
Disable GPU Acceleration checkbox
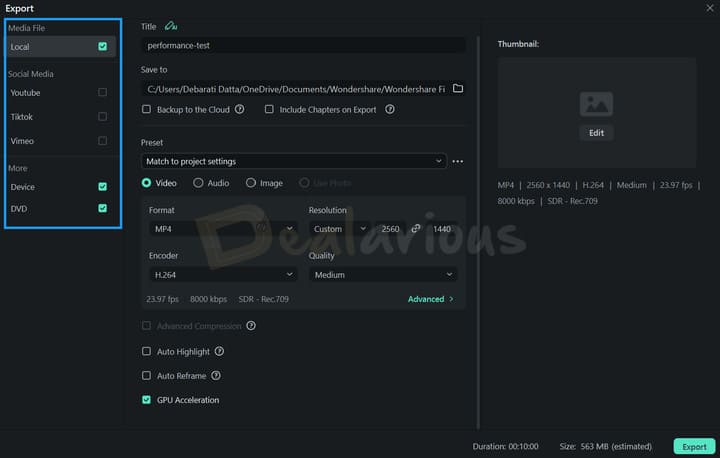point(146,400)
